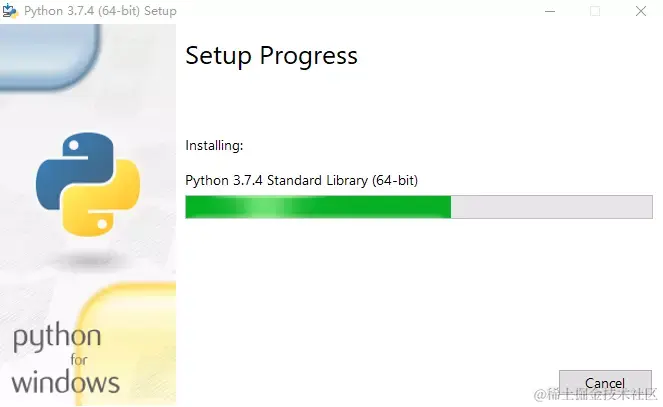Screen dimensions: 663x407
Task: Click the disabled maximize button
Action: [x=595, y=11]
